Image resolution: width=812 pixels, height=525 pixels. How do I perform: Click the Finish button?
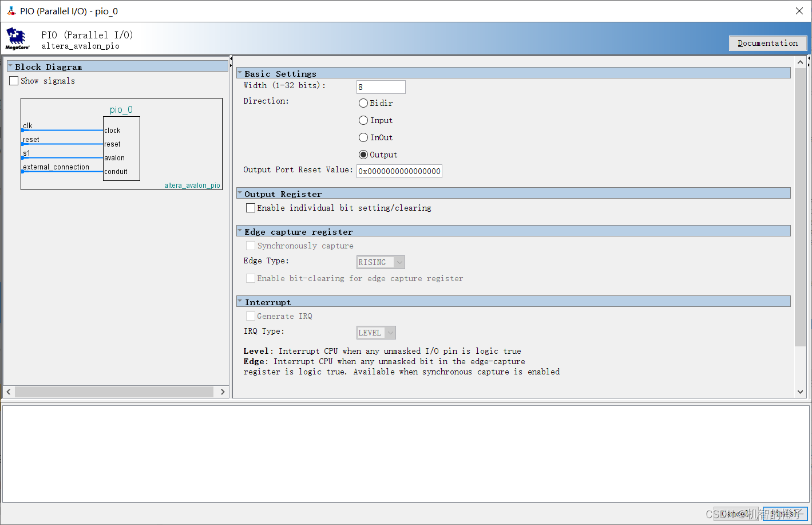785,514
